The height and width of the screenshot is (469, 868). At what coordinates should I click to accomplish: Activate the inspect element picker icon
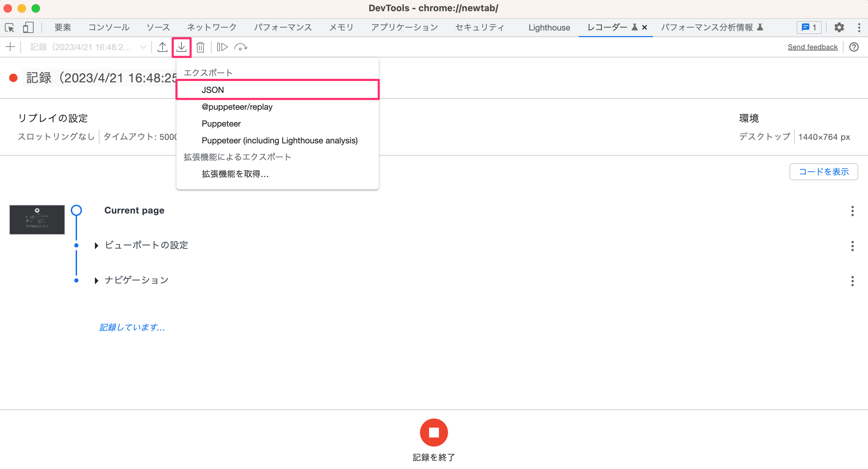pos(10,27)
